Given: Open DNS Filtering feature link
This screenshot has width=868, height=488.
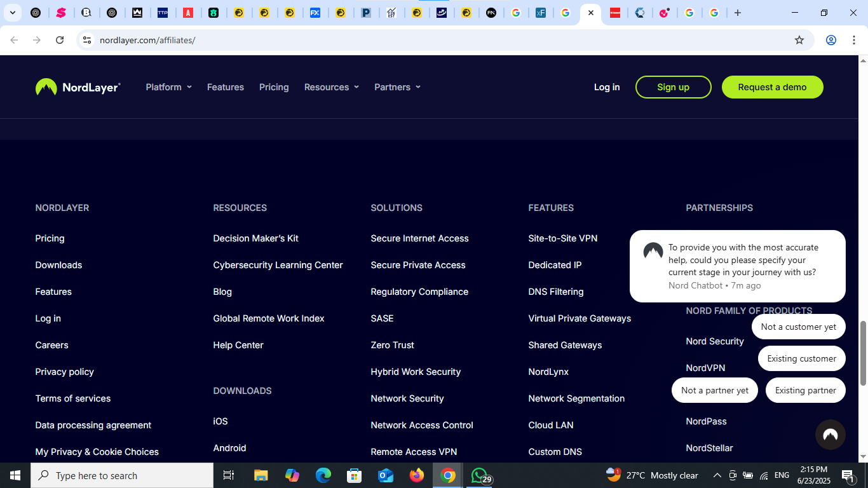Looking at the screenshot, I should 556,292.
